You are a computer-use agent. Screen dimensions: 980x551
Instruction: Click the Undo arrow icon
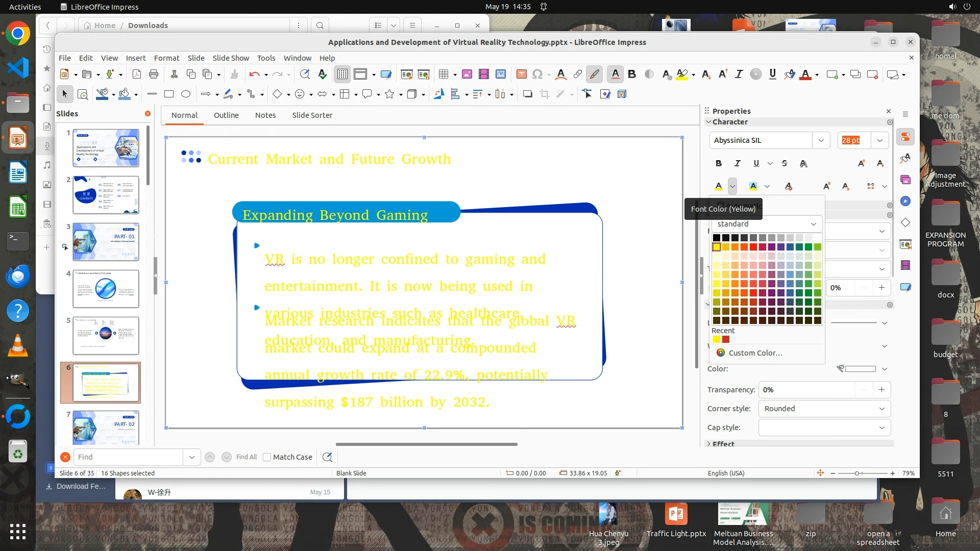254,74
